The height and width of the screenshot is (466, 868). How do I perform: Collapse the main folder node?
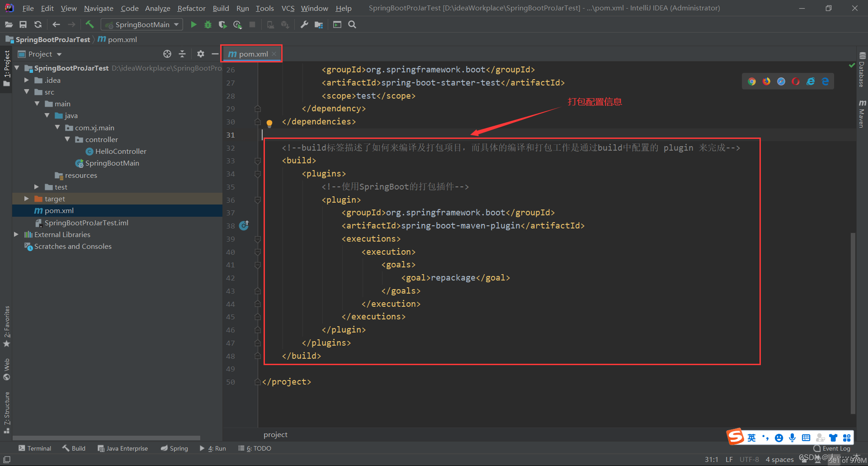(37, 104)
